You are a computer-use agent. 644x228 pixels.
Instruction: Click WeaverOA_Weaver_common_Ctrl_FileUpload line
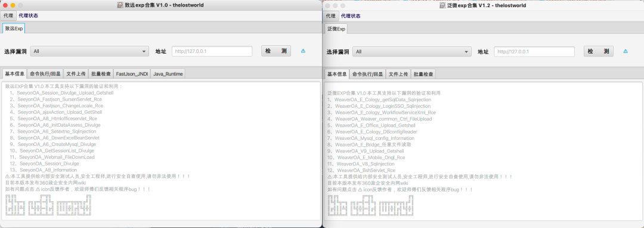pyautogui.click(x=379, y=119)
